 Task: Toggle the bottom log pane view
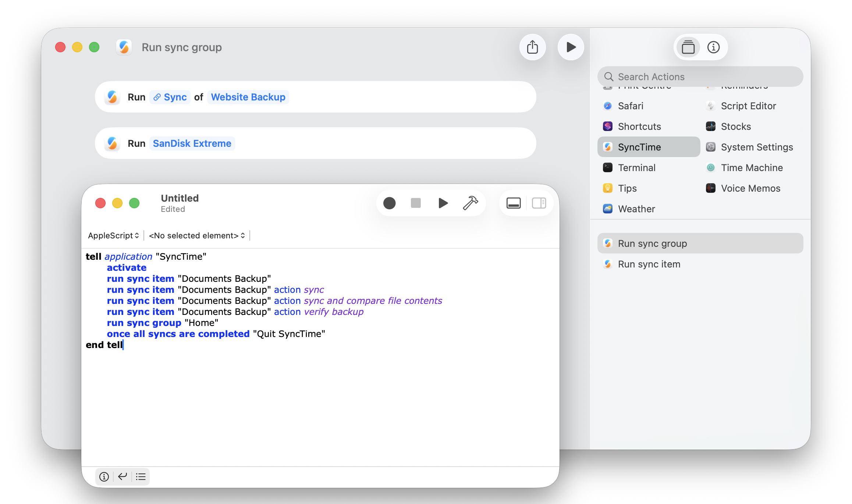(513, 203)
